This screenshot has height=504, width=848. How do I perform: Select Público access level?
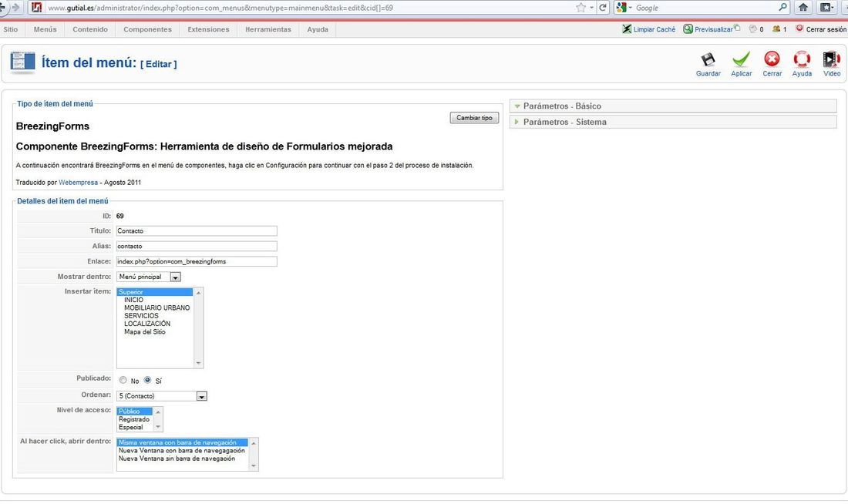coord(135,412)
